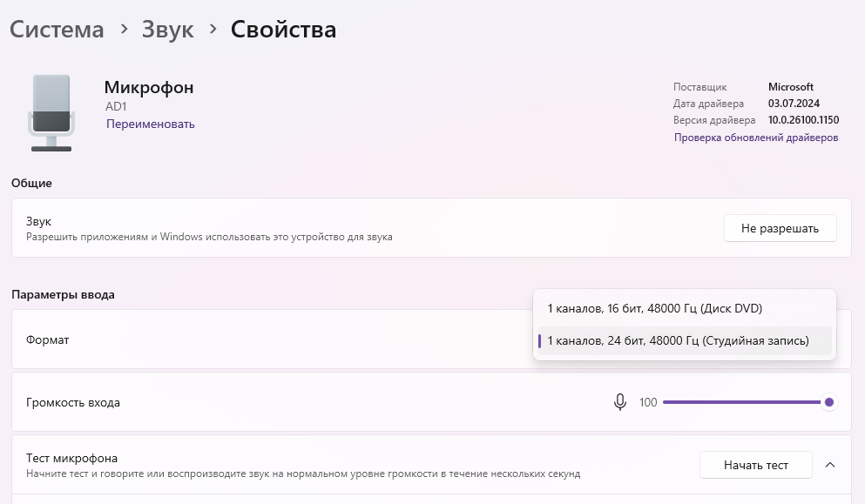
Task: Click the input volume slider thumb
Action: pos(829,402)
